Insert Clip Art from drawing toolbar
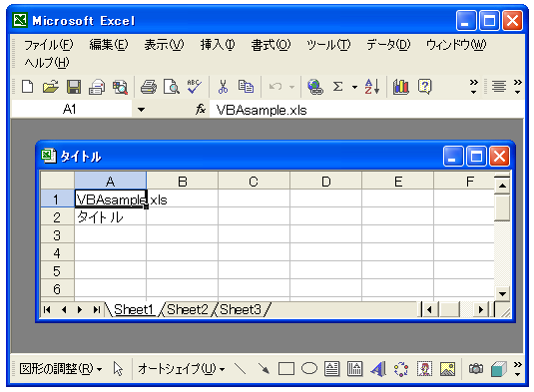The height and width of the screenshot is (392, 534). click(x=424, y=369)
